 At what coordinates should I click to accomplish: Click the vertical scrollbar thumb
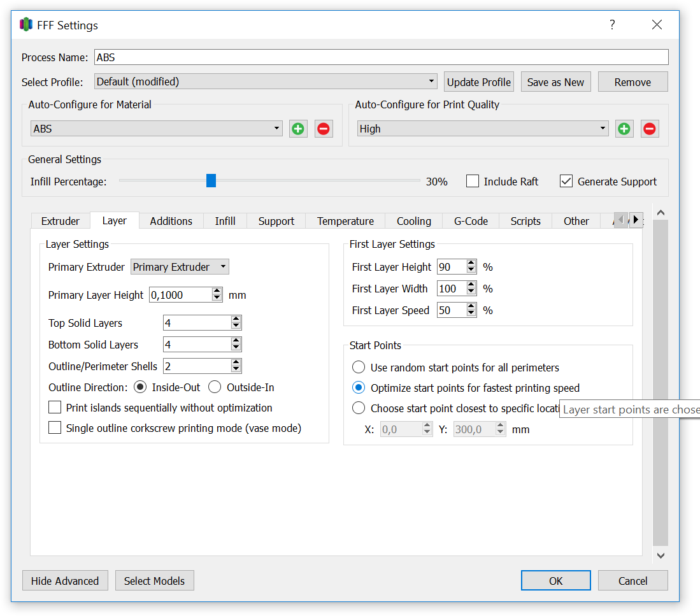[x=661, y=383]
